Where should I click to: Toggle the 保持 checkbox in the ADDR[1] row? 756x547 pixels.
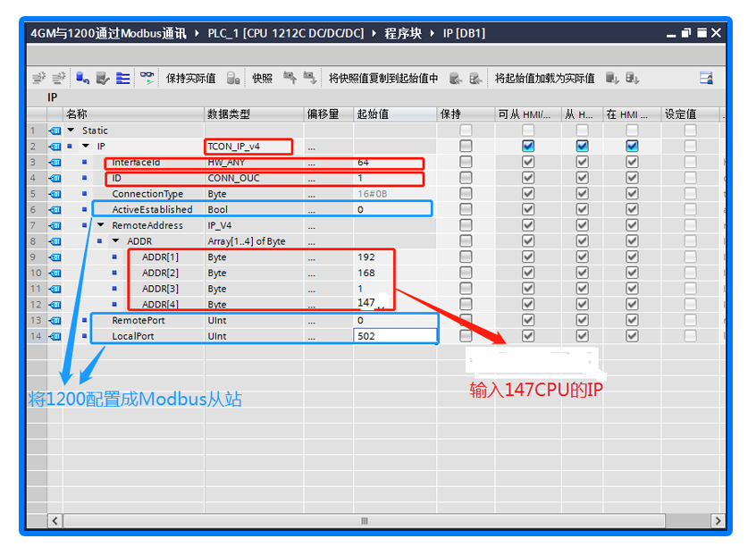pos(466,257)
